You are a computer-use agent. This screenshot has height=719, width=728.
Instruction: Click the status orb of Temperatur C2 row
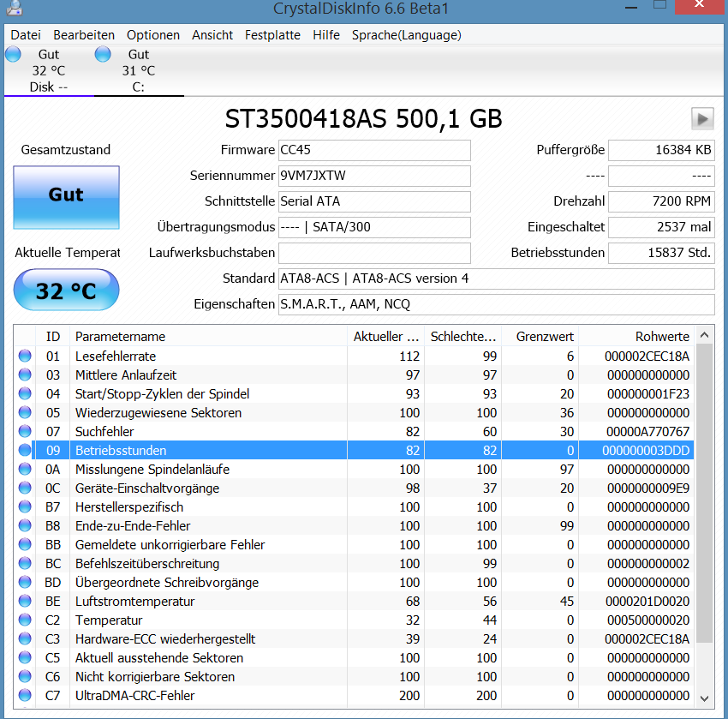coord(25,620)
